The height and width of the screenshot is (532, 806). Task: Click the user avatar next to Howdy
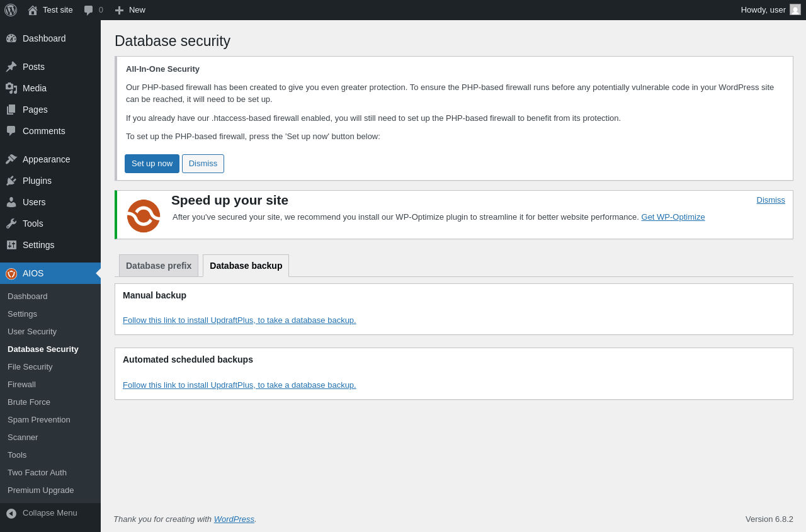(x=795, y=9)
